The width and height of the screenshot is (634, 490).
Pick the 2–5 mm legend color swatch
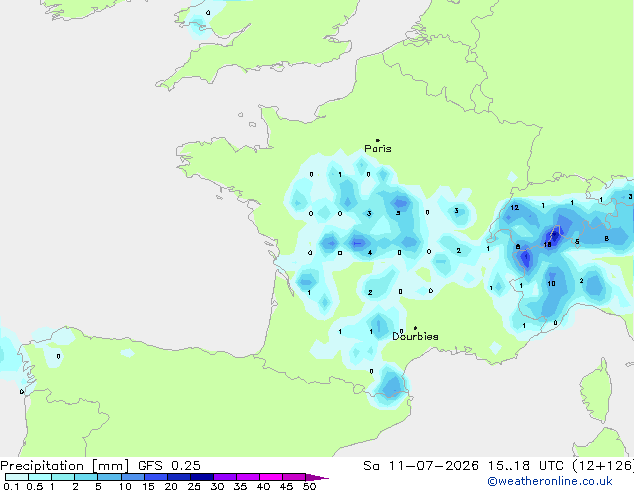coord(86,477)
